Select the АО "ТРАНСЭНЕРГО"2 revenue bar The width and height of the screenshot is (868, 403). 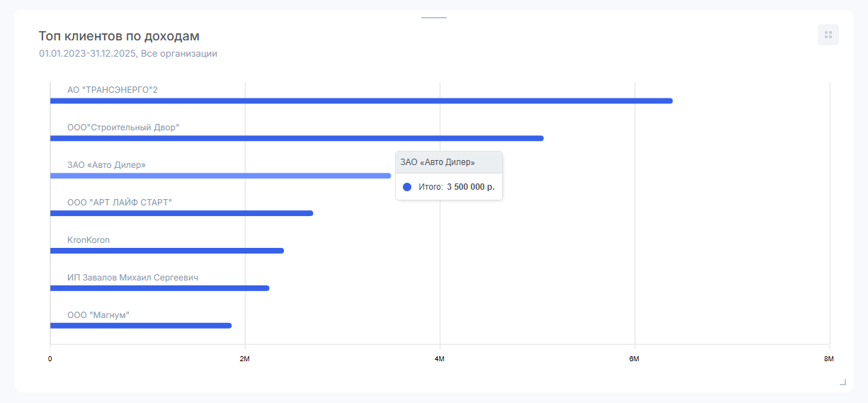click(x=361, y=101)
